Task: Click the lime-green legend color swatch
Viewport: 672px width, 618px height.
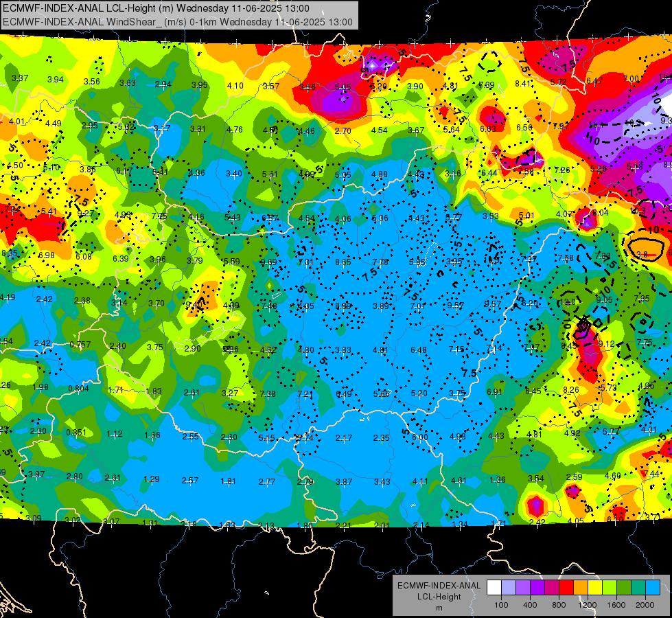Action: pyautogui.click(x=610, y=587)
